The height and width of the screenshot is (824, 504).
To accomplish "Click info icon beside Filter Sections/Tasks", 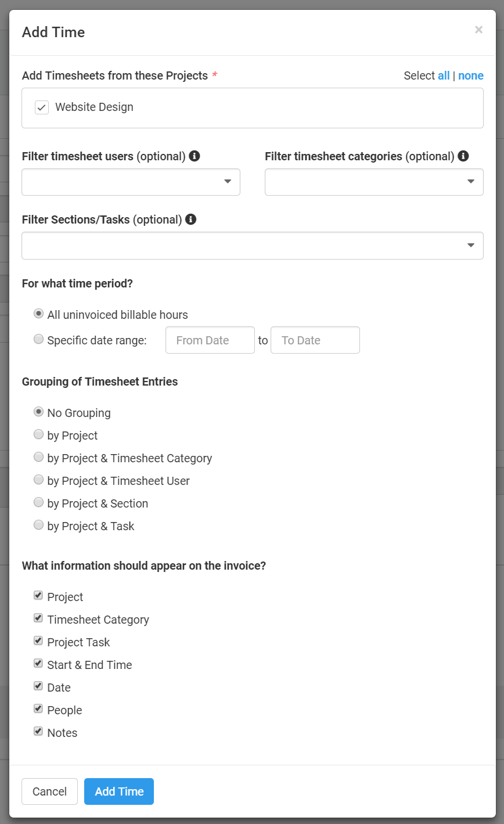I will (x=191, y=219).
